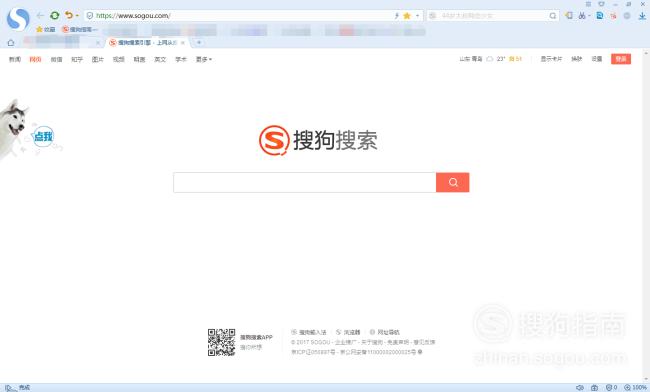Open the 新闻 news category link
650x392 pixels.
[15, 59]
